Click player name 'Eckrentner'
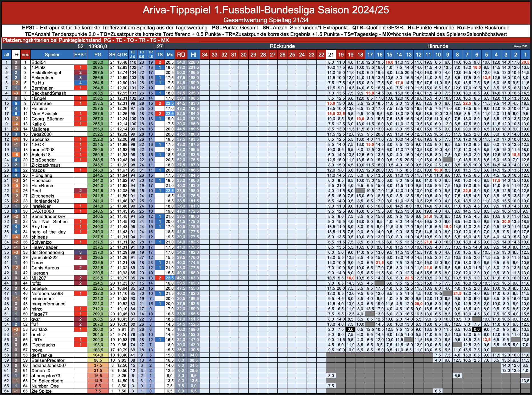The height and width of the screenshot is (395, 532). (42, 78)
